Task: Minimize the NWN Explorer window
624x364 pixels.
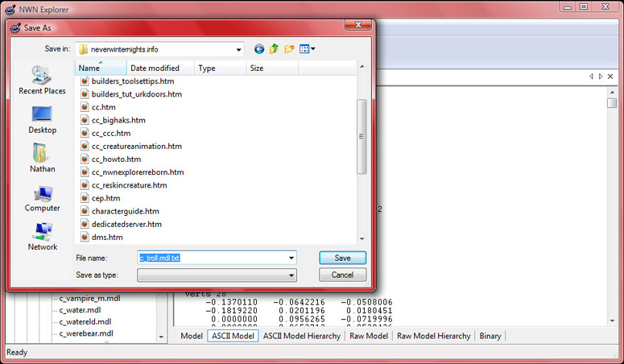Action: pyautogui.click(x=568, y=6)
